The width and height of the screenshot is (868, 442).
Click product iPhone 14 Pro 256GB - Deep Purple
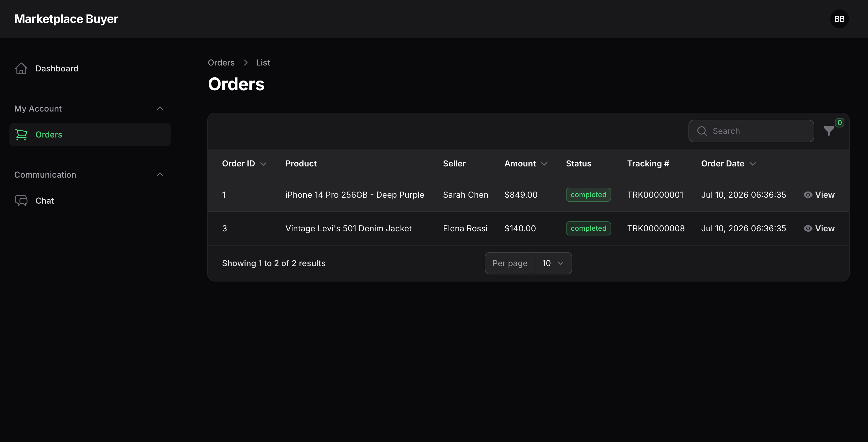pyautogui.click(x=355, y=195)
